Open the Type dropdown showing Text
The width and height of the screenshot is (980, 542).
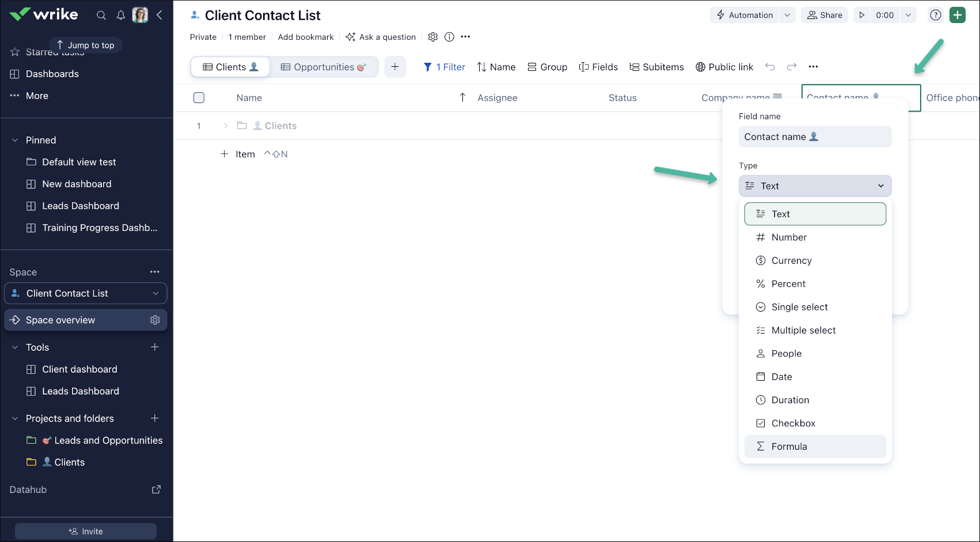815,186
